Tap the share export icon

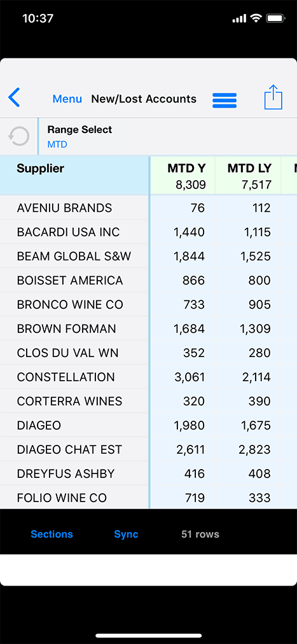(x=273, y=97)
